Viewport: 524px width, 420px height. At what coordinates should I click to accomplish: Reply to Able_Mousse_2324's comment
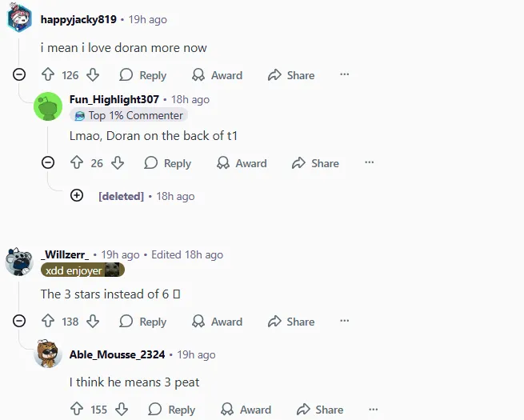coord(172,410)
